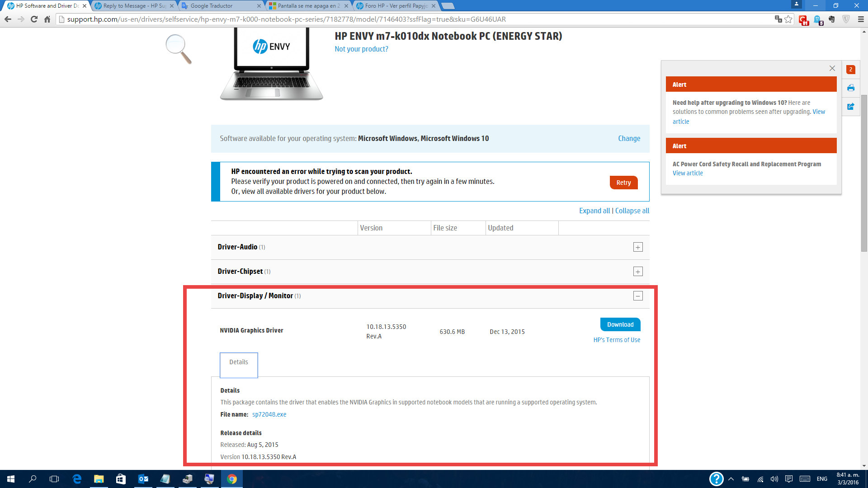Bookmark page with star icon
This screenshot has width=868, height=488.
[x=788, y=19]
